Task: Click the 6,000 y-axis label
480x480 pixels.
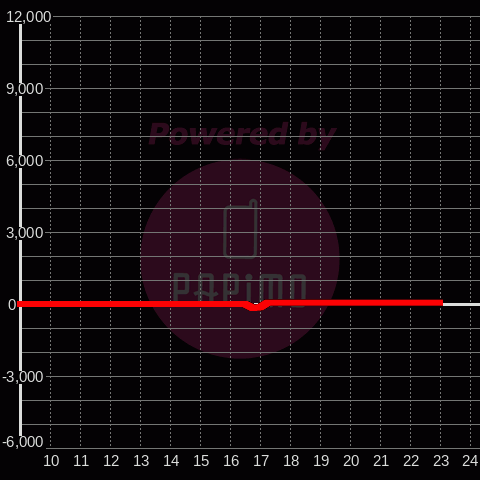Action: pyautogui.click(x=25, y=161)
